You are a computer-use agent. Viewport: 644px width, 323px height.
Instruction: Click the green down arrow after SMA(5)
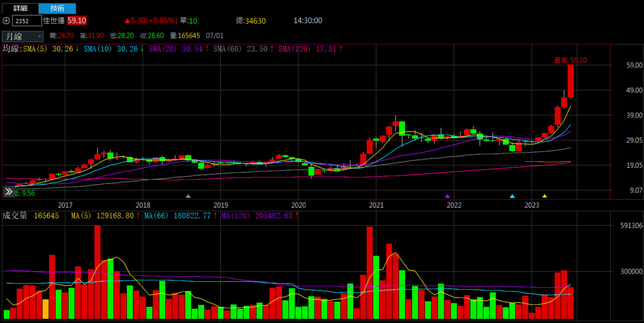tap(77, 49)
